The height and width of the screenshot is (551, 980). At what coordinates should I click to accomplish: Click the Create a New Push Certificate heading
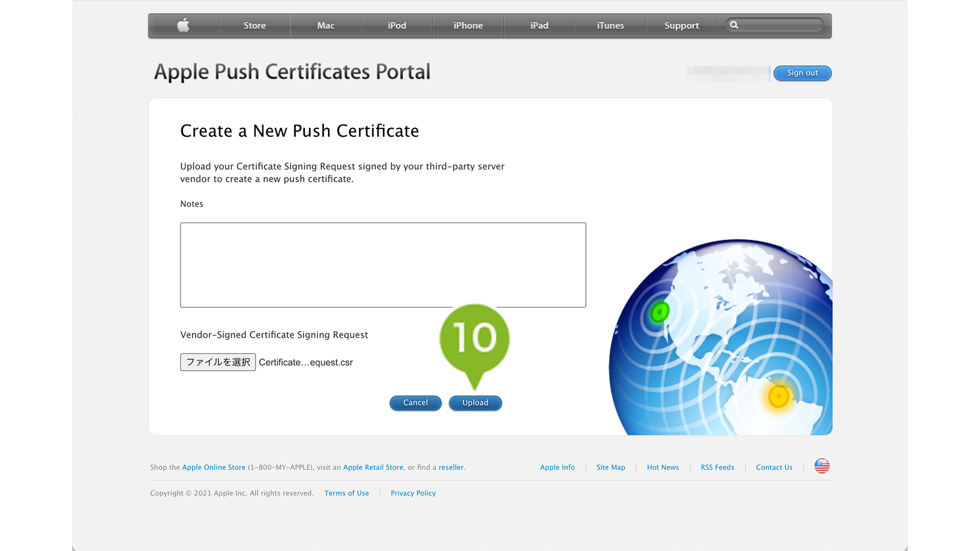pos(300,131)
